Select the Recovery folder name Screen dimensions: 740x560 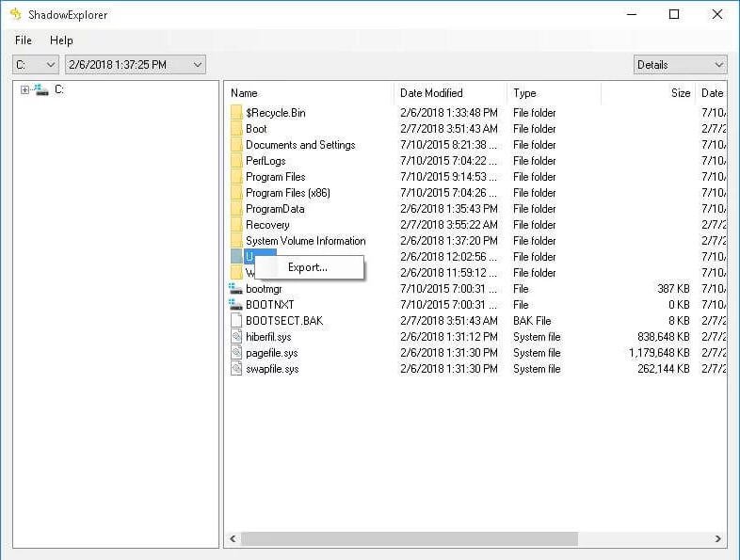[267, 225]
